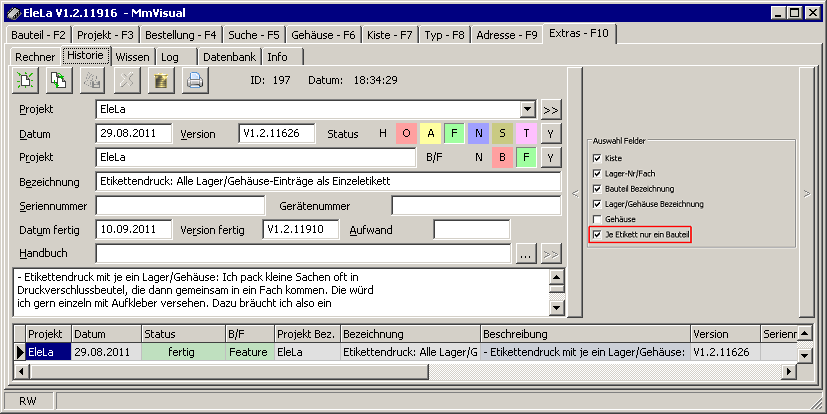Switch to the Wissen sub-tab
The height and width of the screenshot is (414, 827).
tap(132, 57)
